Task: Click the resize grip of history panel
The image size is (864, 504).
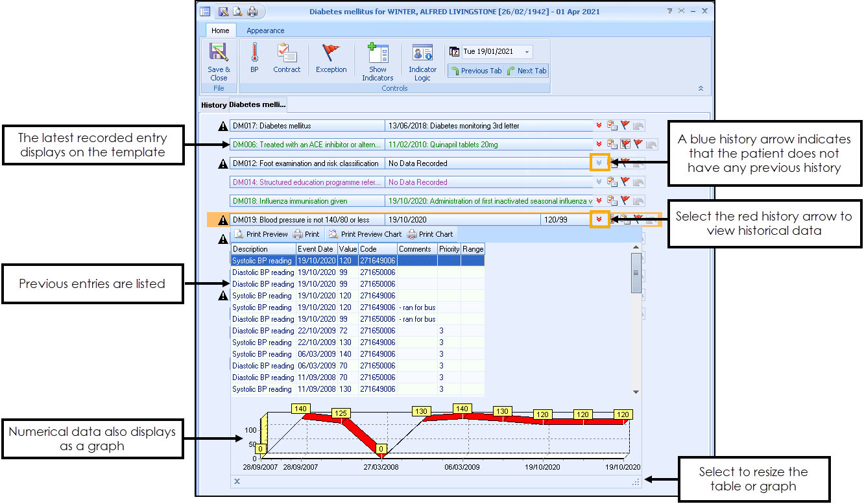Action: [x=636, y=481]
